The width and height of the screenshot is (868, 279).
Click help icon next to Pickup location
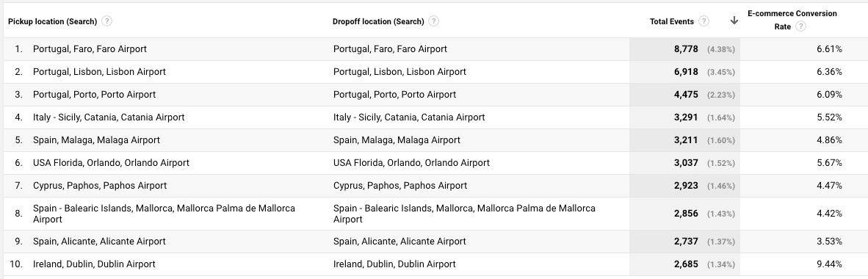(106, 21)
